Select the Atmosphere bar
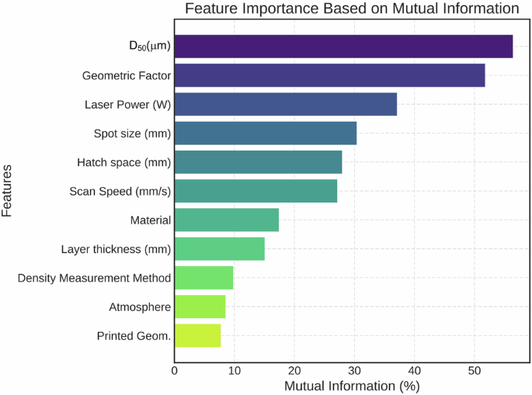The height and width of the screenshot is (395, 532). coord(200,307)
